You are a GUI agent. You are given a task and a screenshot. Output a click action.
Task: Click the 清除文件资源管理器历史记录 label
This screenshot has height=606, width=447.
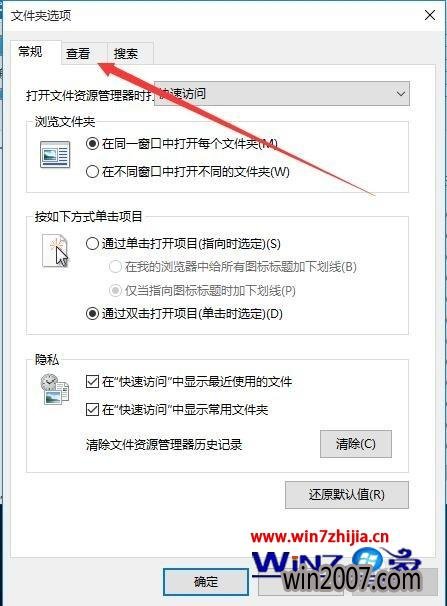coord(164,444)
